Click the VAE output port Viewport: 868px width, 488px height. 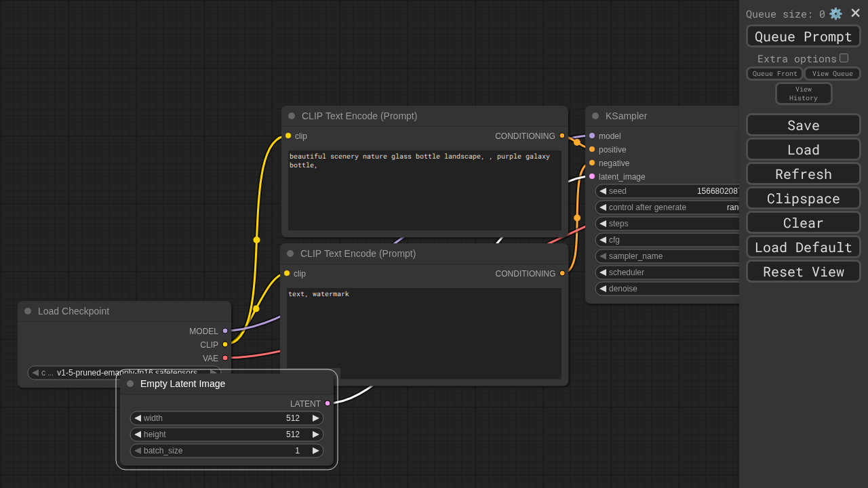225,358
